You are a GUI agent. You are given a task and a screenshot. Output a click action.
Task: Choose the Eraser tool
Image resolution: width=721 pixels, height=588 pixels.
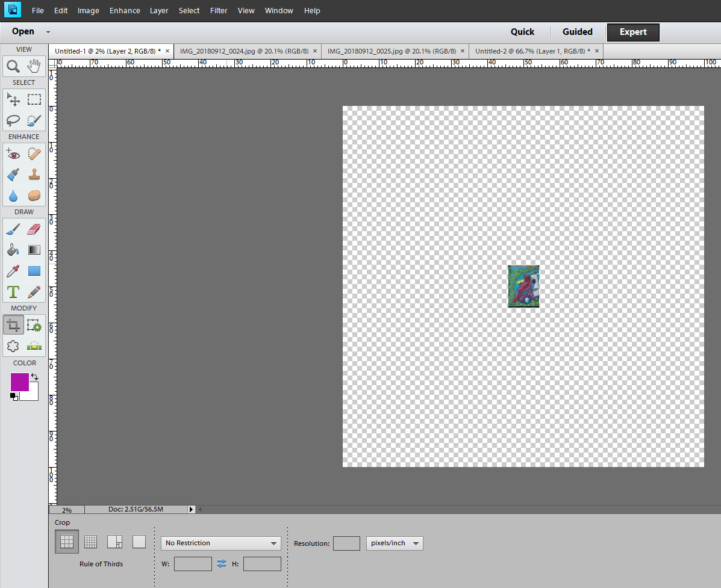click(34, 229)
